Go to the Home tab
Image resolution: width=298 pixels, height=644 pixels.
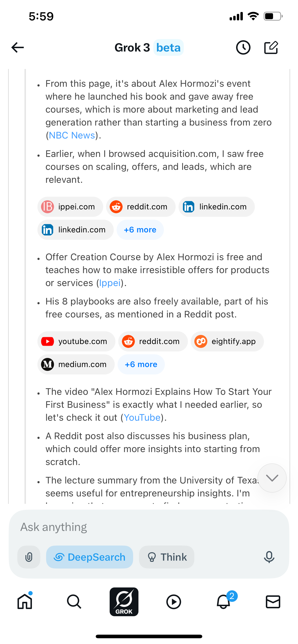pos(25,602)
